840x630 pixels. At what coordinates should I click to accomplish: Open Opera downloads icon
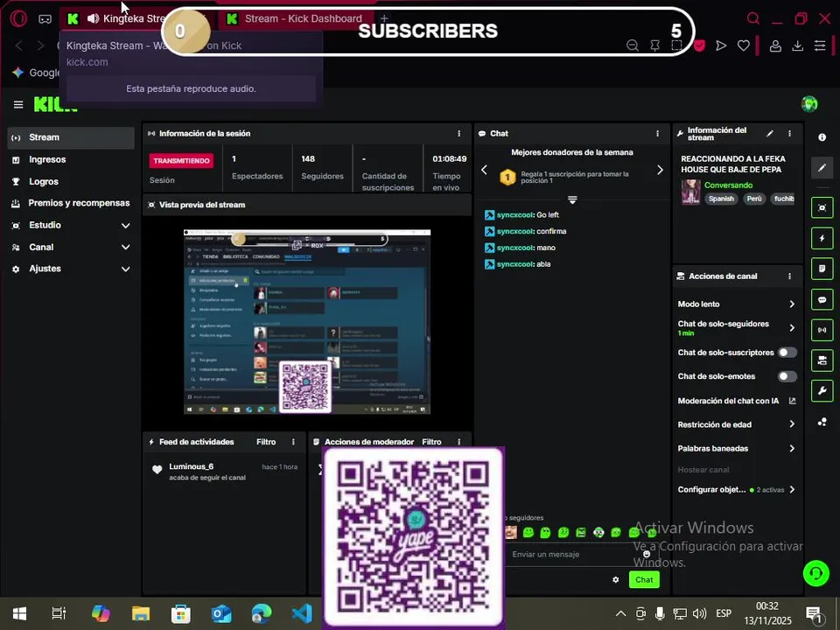click(x=797, y=46)
